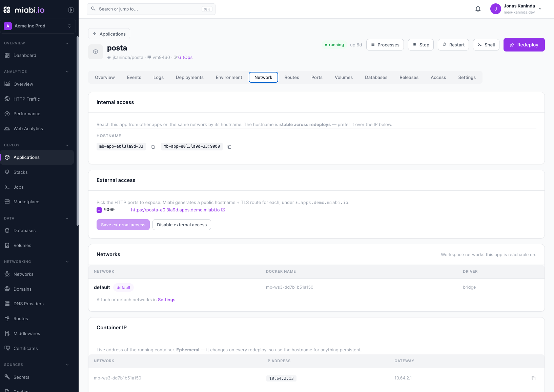Image resolution: width=554 pixels, height=392 pixels.
Task: Restart the posta application
Action: (453, 45)
